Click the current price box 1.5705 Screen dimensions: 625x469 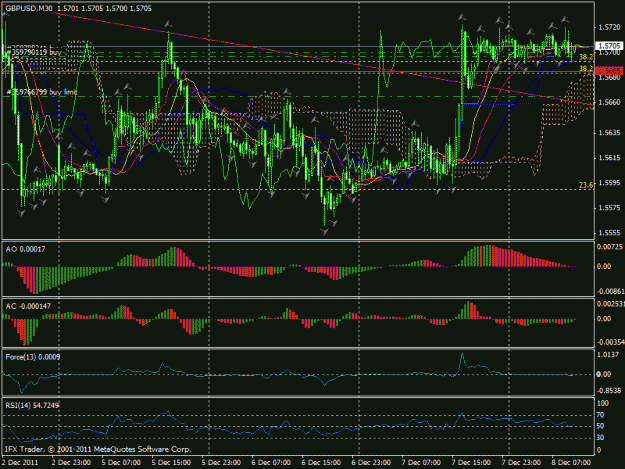point(608,46)
